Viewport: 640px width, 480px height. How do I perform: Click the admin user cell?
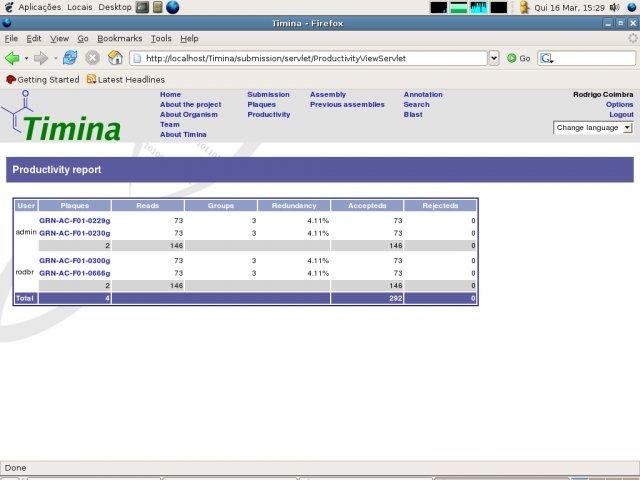26,232
